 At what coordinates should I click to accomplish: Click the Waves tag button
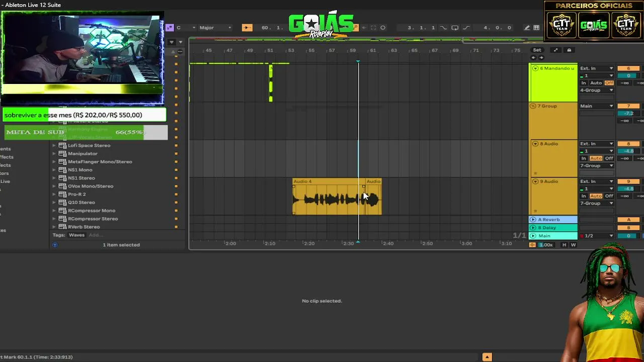pyautogui.click(x=76, y=235)
